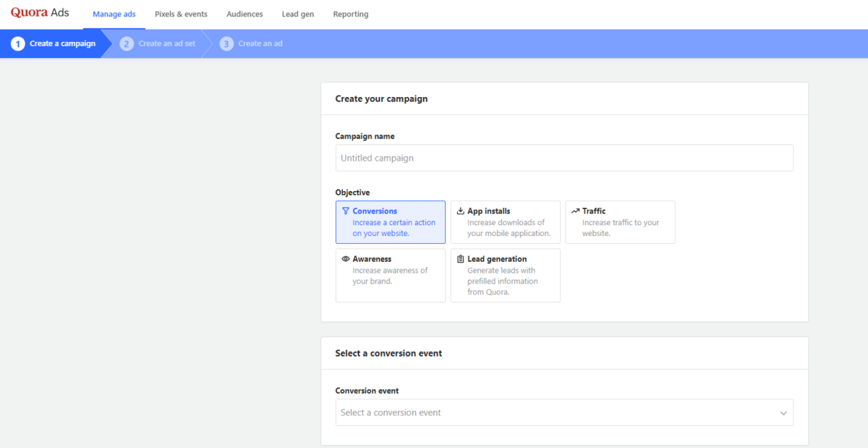The image size is (868, 448).
Task: Focus the Campaign name input field
Action: [564, 158]
